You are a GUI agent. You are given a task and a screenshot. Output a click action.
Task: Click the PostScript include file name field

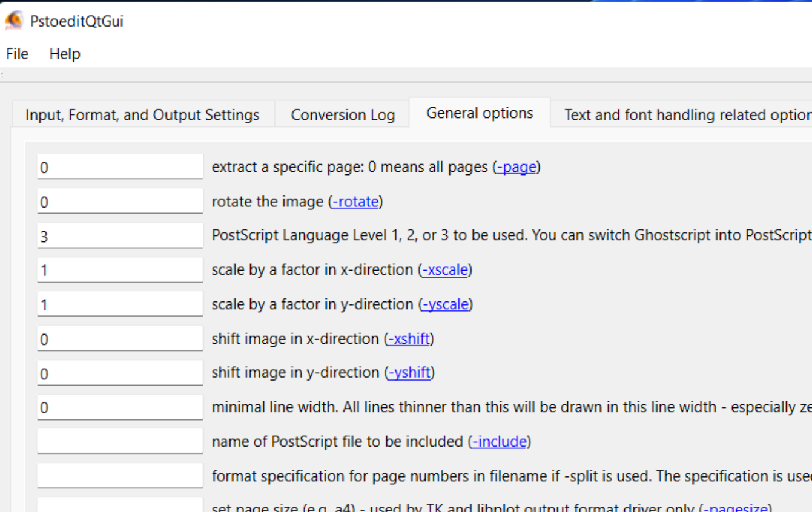tap(118, 442)
